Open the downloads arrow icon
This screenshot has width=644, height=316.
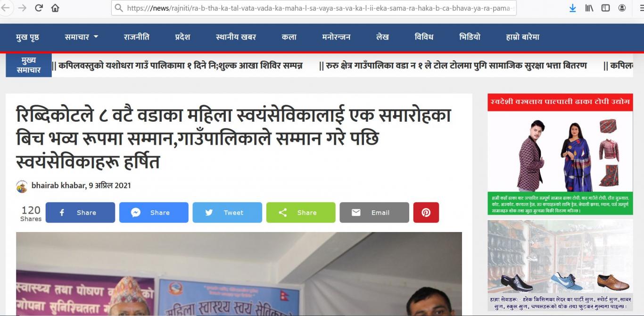(573, 8)
